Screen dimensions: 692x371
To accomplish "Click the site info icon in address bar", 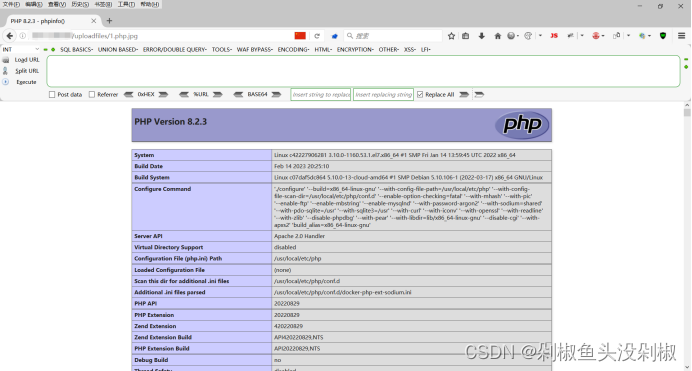I will [23, 36].
